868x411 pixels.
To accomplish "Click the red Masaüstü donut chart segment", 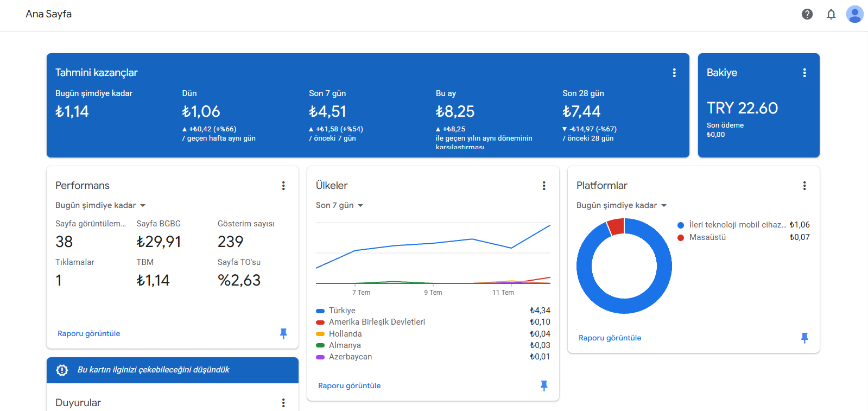I will [616, 226].
